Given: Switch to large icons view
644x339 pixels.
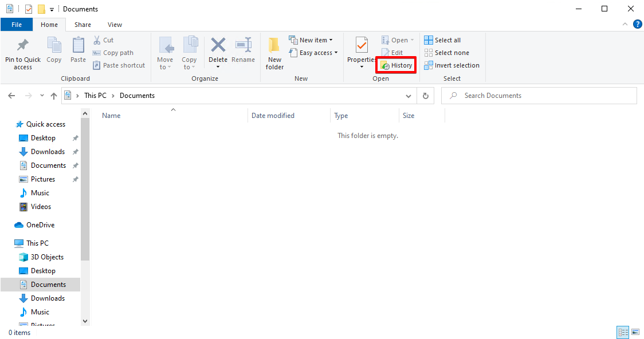Looking at the screenshot, I should (x=635, y=332).
